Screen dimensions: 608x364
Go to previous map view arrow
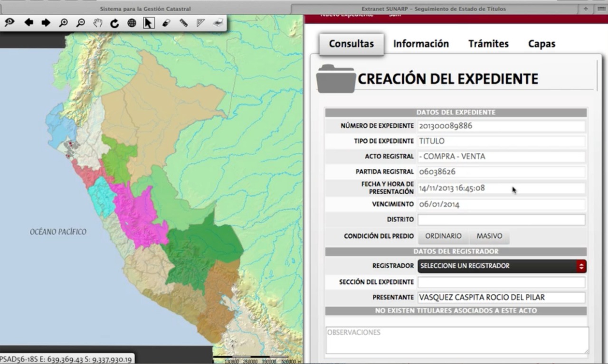pos(28,22)
